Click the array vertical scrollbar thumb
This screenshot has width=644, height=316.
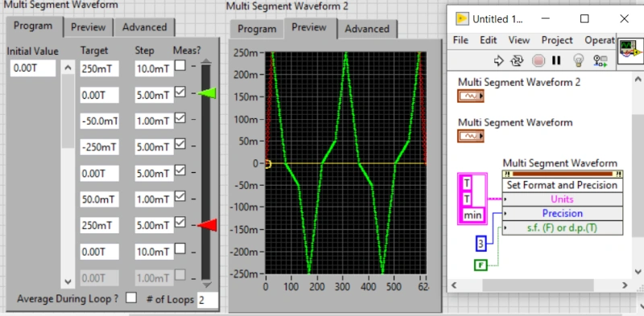pos(68,111)
